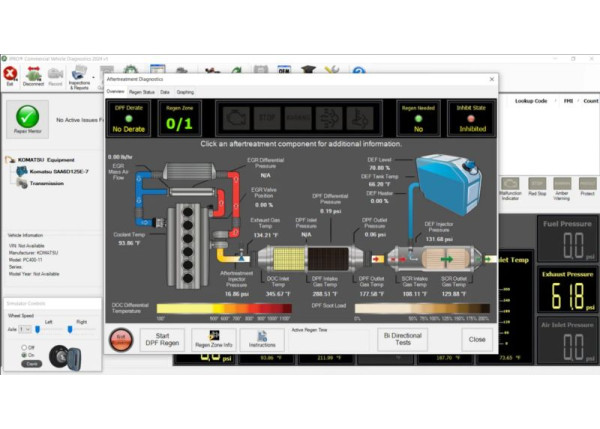Click the Start DPF Regen button
The image size is (600, 429).
click(161, 339)
